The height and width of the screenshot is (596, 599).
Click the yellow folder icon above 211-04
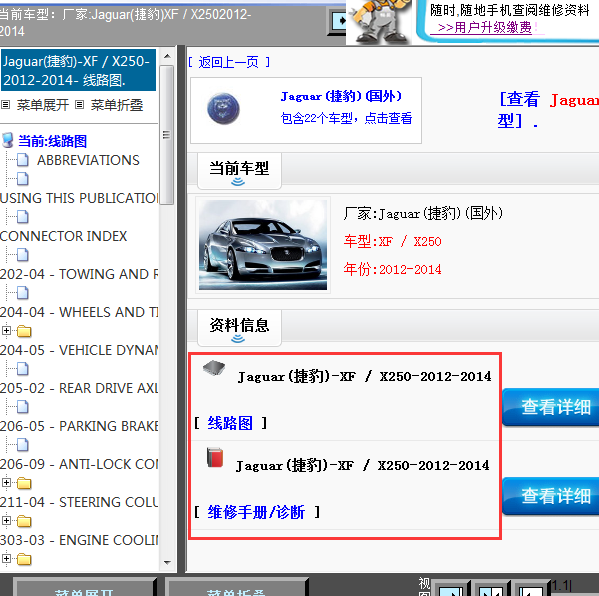(24, 483)
